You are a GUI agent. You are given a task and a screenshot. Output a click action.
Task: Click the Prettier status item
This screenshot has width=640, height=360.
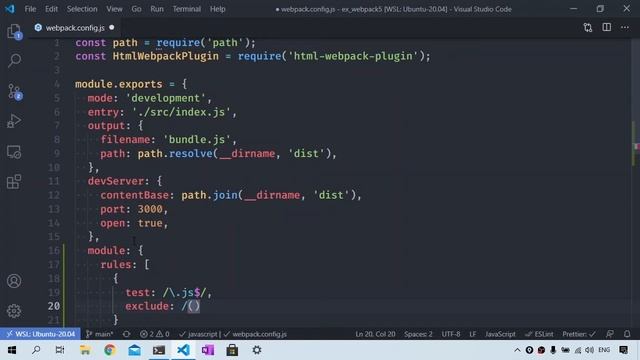[x=579, y=334]
